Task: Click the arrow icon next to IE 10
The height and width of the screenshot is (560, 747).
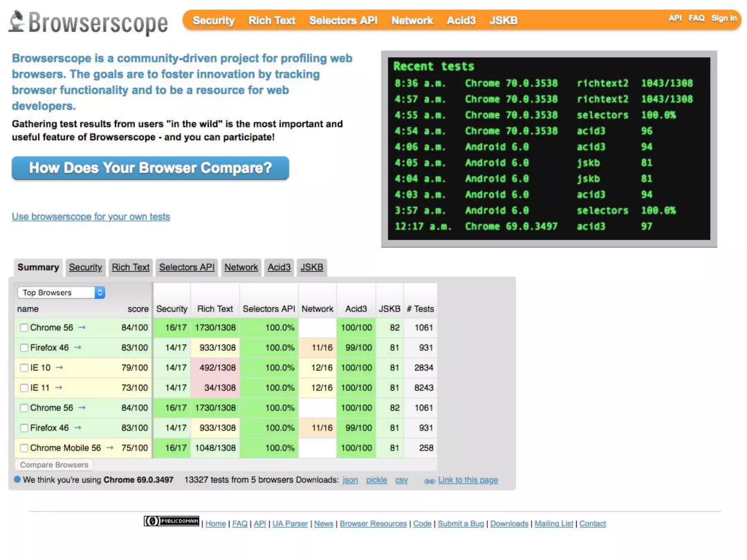Action: tap(59, 367)
